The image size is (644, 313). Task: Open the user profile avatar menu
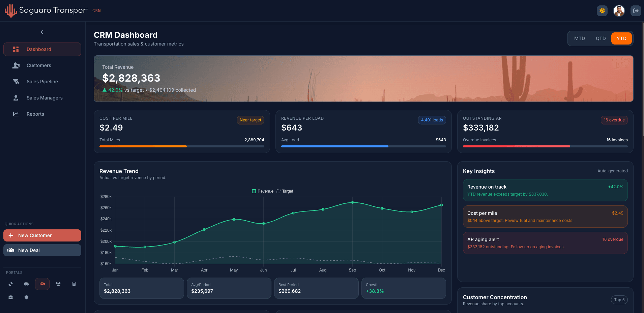[619, 11]
